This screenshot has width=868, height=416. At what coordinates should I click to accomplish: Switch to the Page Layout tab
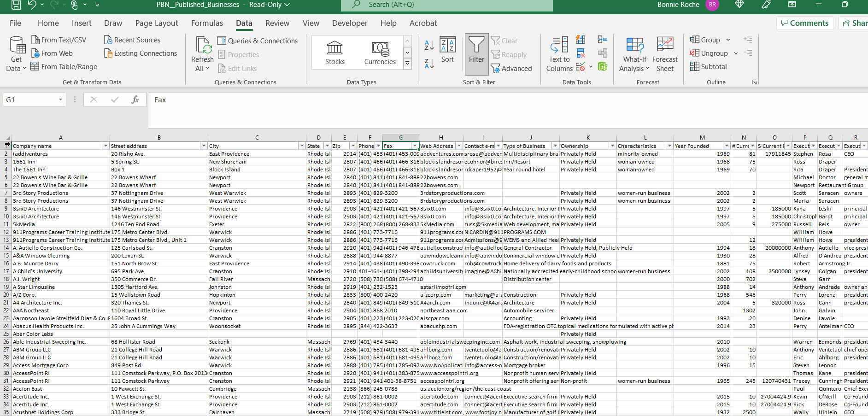click(157, 23)
